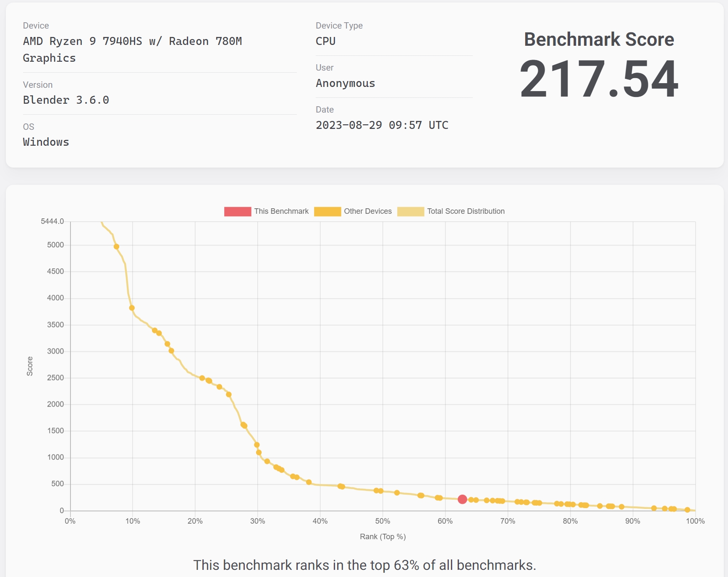The height and width of the screenshot is (577, 728).
Task: Toggle the 'Other Devices' legend entry
Action: (x=353, y=211)
